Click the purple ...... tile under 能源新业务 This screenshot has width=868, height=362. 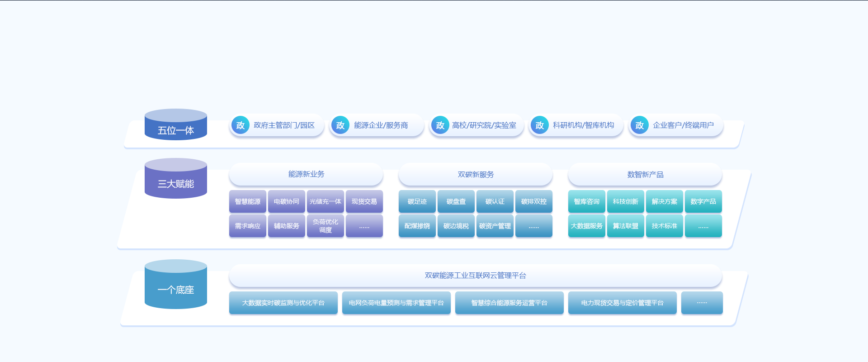point(364,226)
